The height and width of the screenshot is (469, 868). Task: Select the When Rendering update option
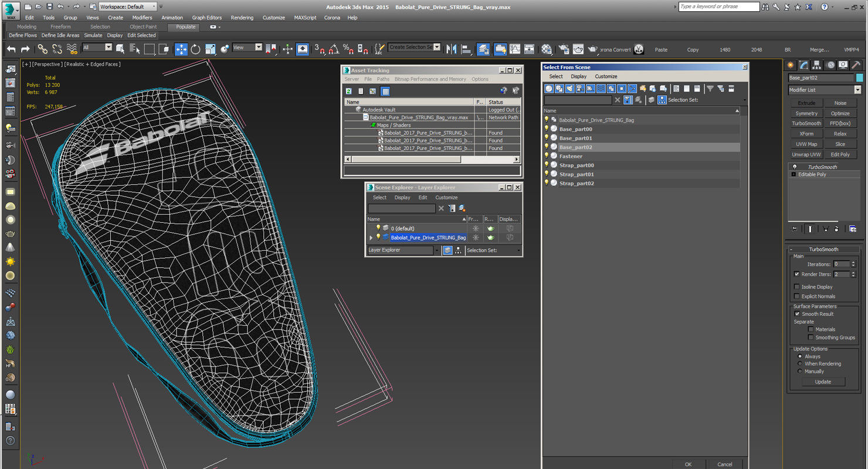point(800,363)
